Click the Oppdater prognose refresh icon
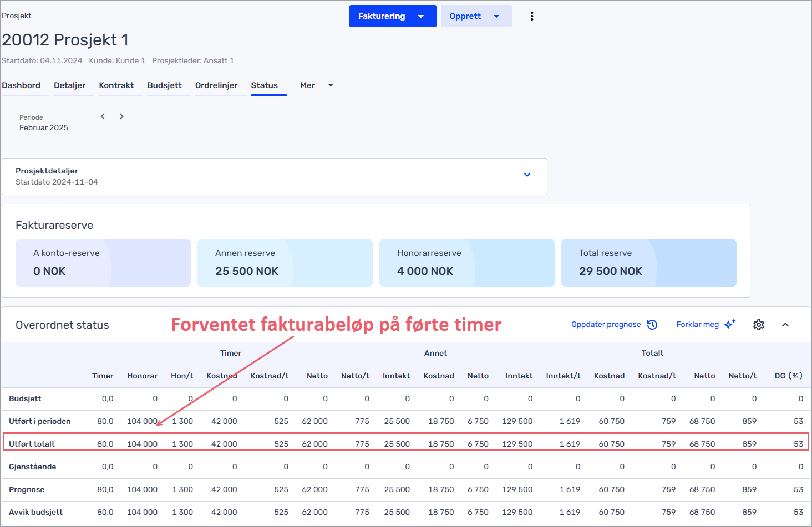 click(x=652, y=325)
